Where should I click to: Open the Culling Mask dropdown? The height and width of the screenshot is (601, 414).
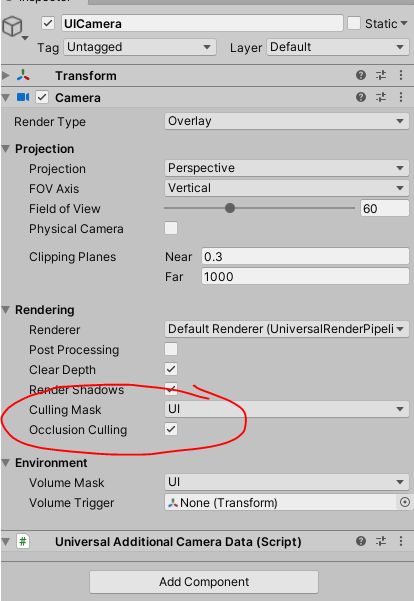[x=287, y=409]
